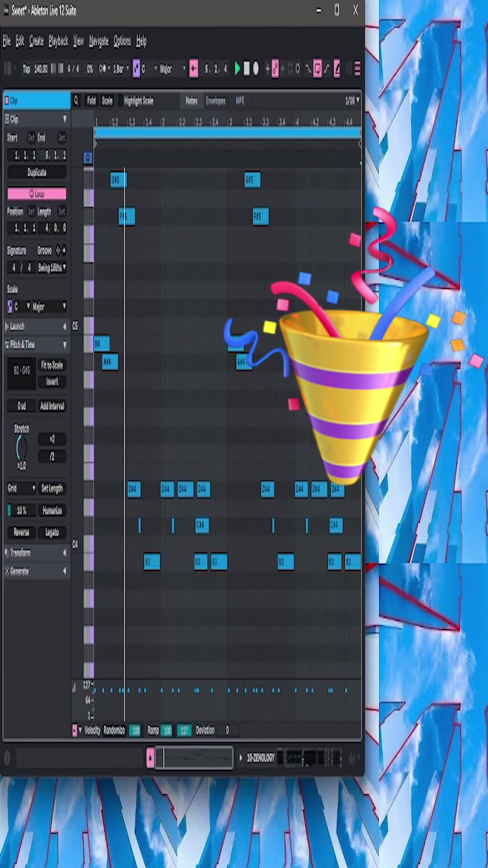Image resolution: width=488 pixels, height=868 pixels.
Task: Click the Fit to Scale button
Action: (x=52, y=365)
